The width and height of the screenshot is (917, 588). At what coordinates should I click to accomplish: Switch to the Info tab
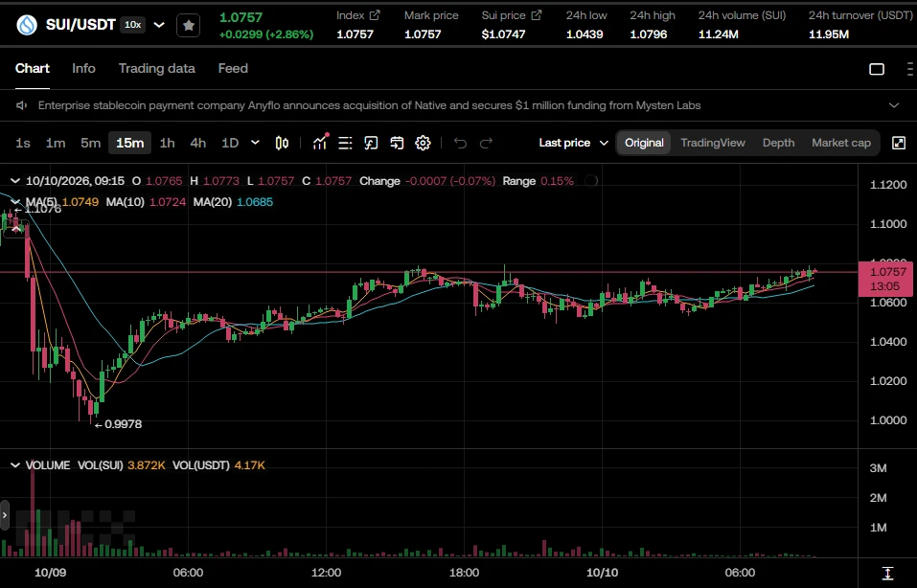(83, 68)
